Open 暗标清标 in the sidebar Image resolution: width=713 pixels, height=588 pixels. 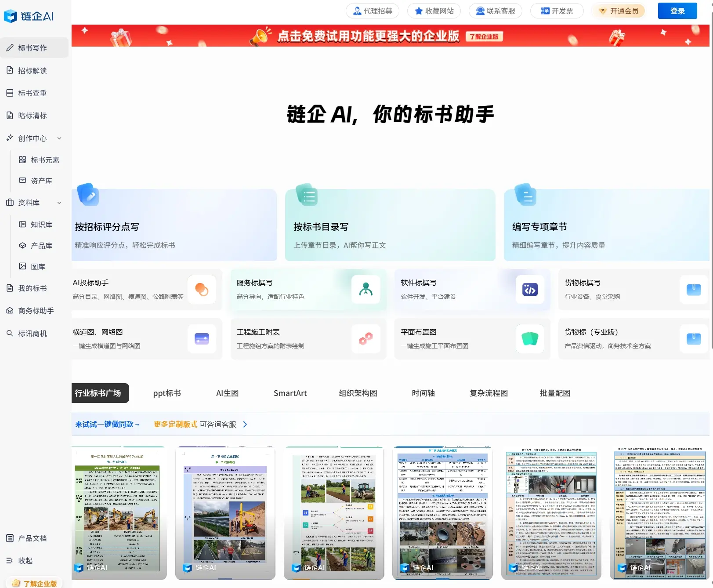(34, 116)
